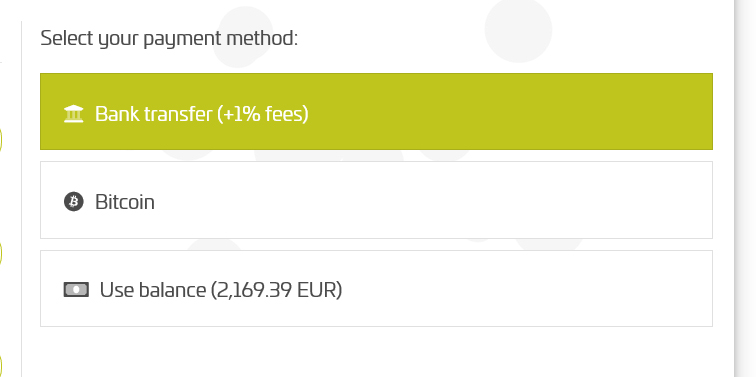Select Bank transfer payment option
The image size is (756, 377).
[x=376, y=111]
